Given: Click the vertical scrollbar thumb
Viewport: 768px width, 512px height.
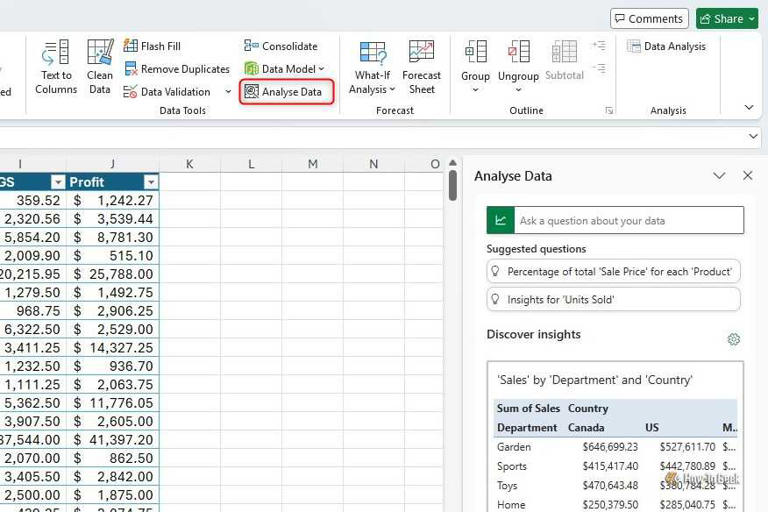Looking at the screenshot, I should (453, 185).
